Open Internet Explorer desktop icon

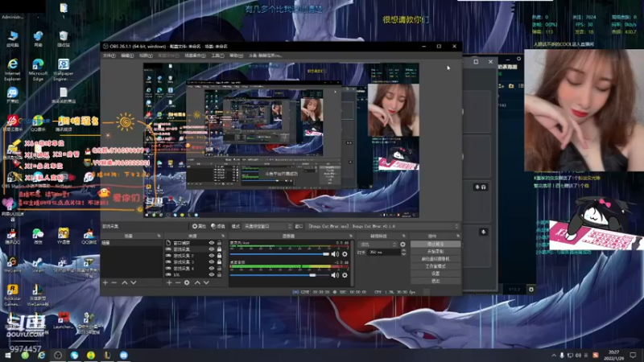click(x=13, y=69)
